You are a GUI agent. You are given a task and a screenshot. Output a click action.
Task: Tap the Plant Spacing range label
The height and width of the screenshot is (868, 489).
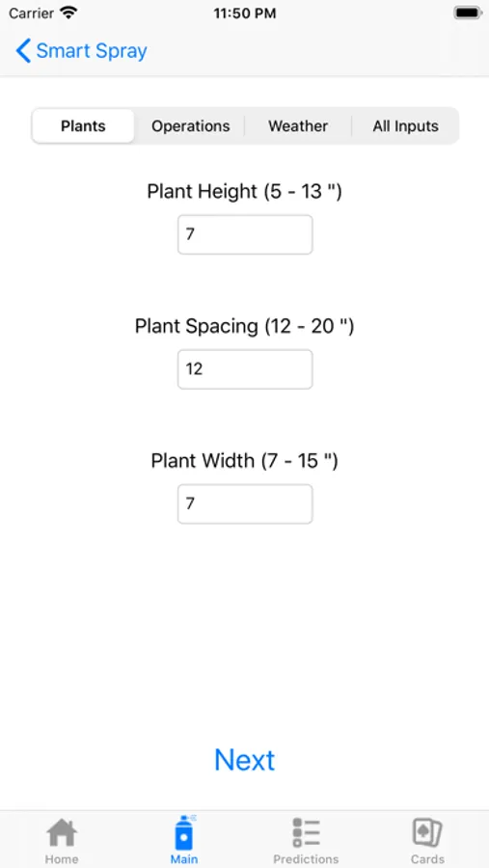(x=244, y=326)
